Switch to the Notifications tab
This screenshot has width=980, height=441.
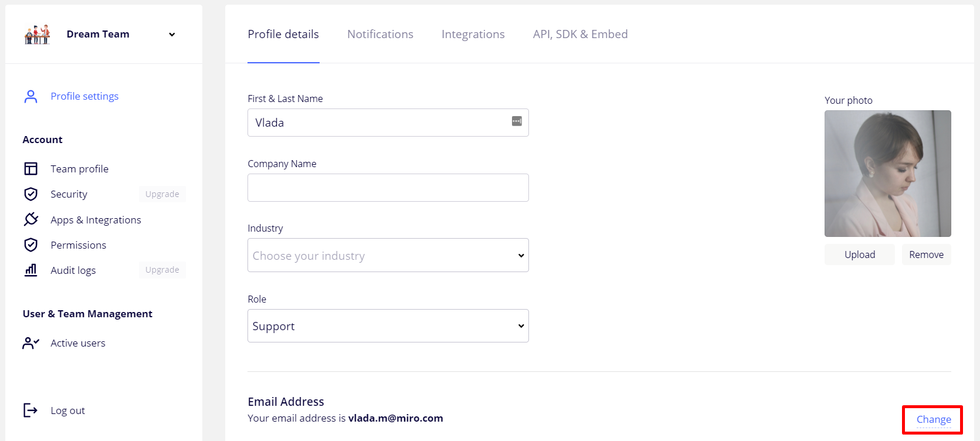[x=380, y=35]
